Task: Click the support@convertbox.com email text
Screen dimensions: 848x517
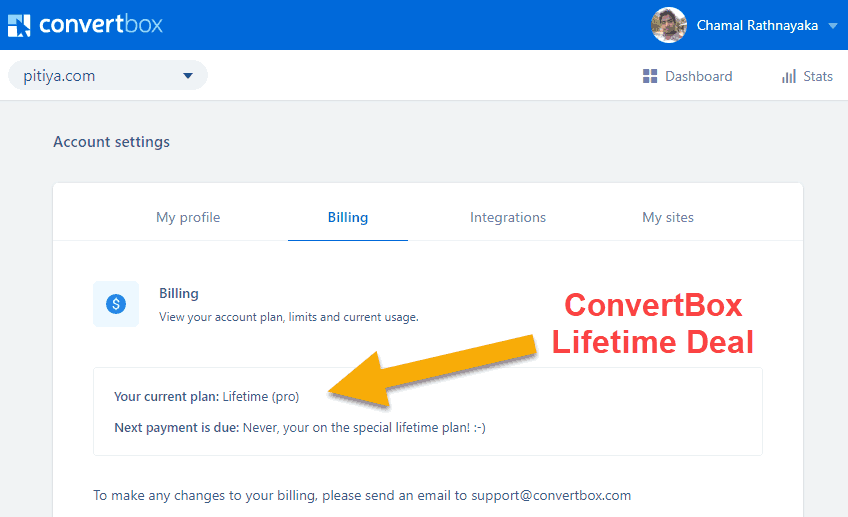Action: pyautogui.click(x=551, y=495)
